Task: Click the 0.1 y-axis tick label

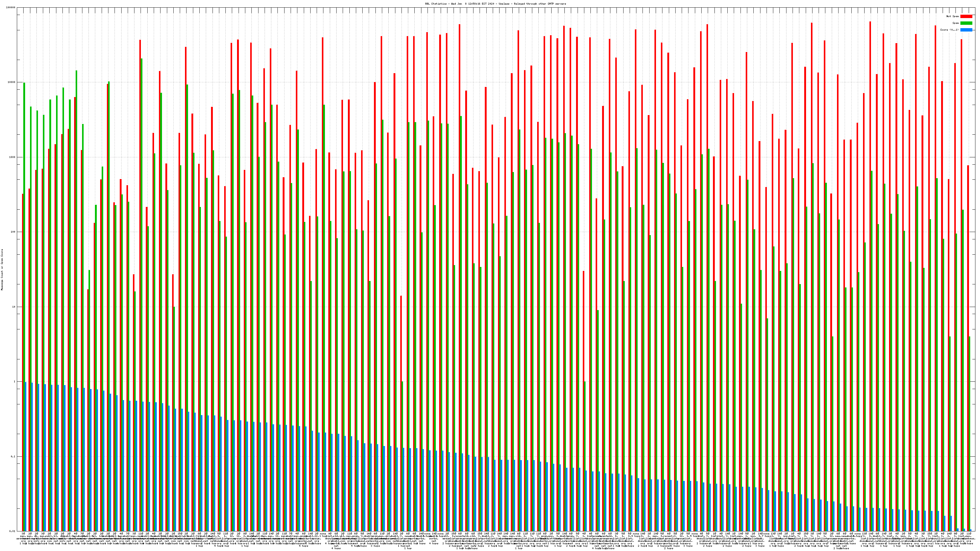Action: 13,456
